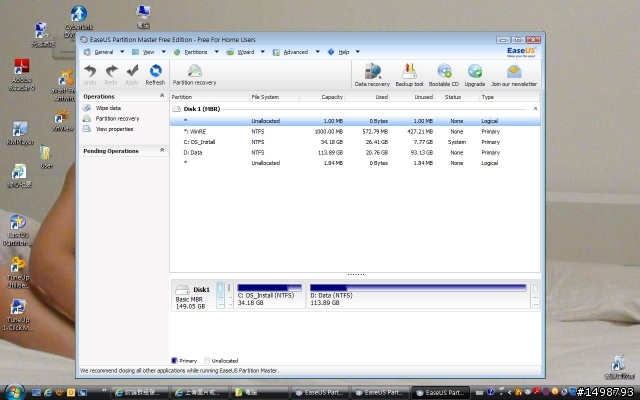Sort by the Type column header
640x400 pixels.
(509, 97)
